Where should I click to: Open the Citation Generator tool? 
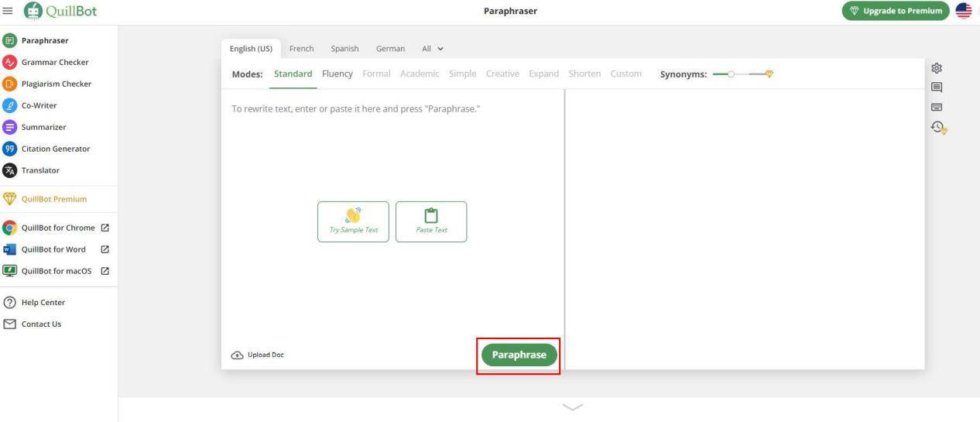55,149
